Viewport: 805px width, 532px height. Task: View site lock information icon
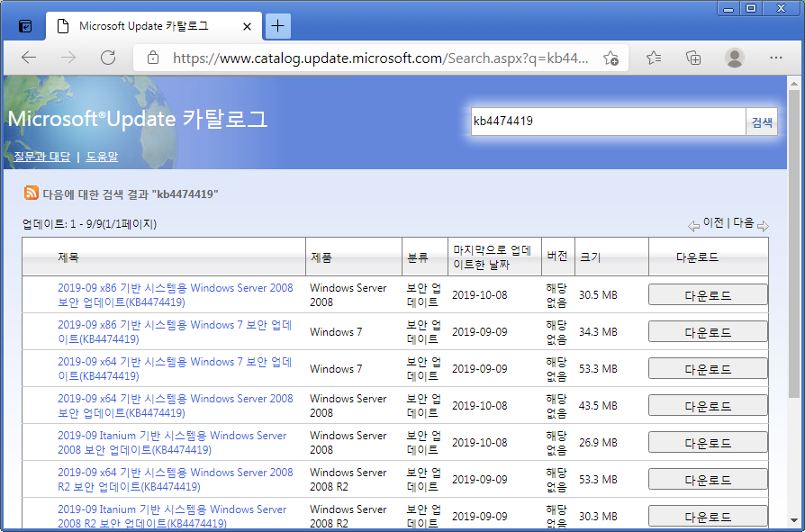tap(153, 58)
